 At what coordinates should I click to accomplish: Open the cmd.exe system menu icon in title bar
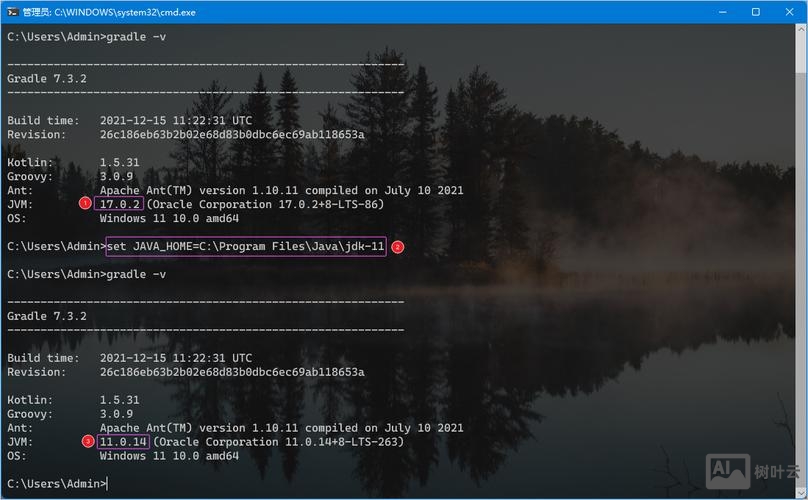(x=12, y=12)
